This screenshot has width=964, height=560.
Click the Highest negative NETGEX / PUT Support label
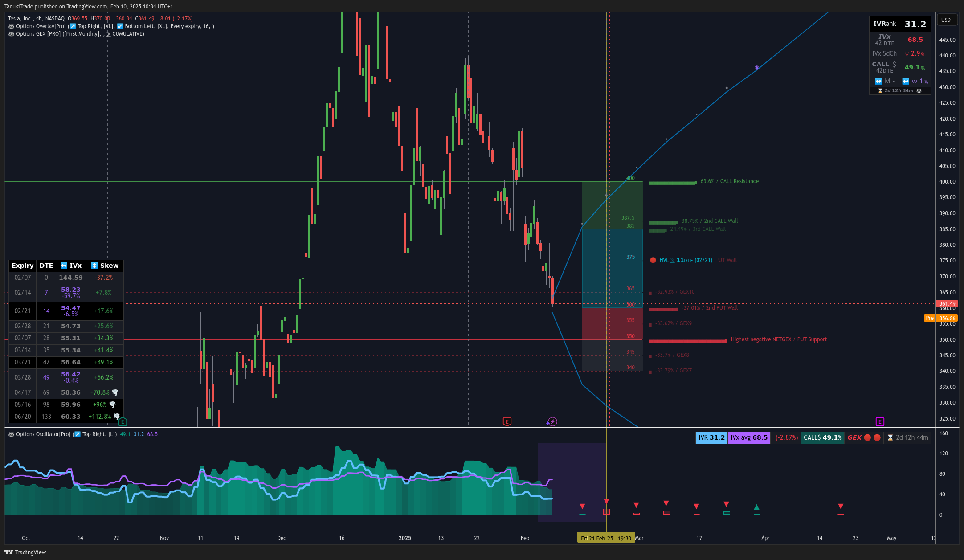click(779, 339)
